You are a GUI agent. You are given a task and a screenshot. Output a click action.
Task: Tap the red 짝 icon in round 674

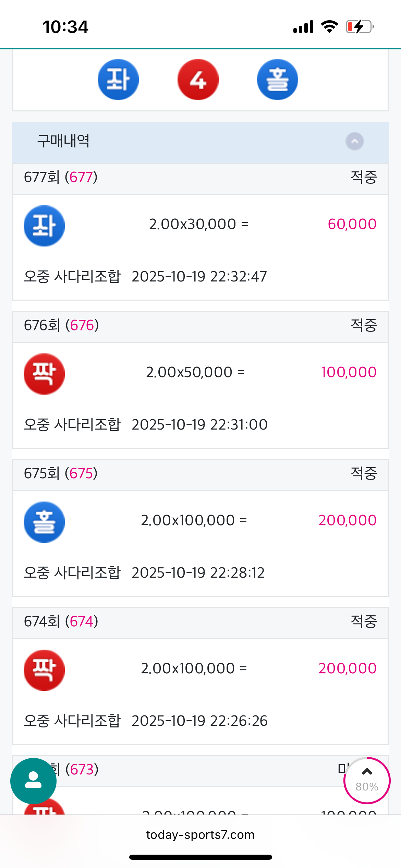[x=44, y=670]
